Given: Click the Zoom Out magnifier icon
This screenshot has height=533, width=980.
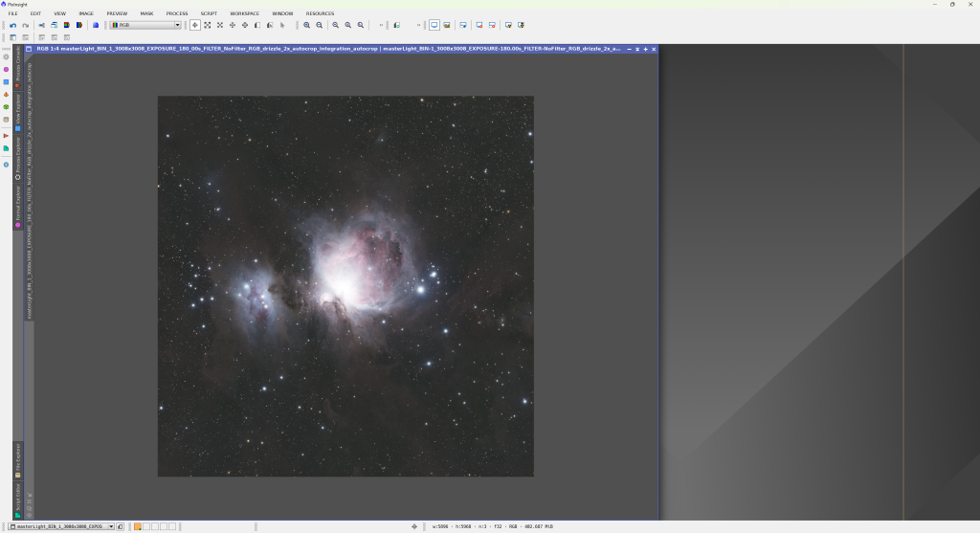Looking at the screenshot, I should [320, 25].
